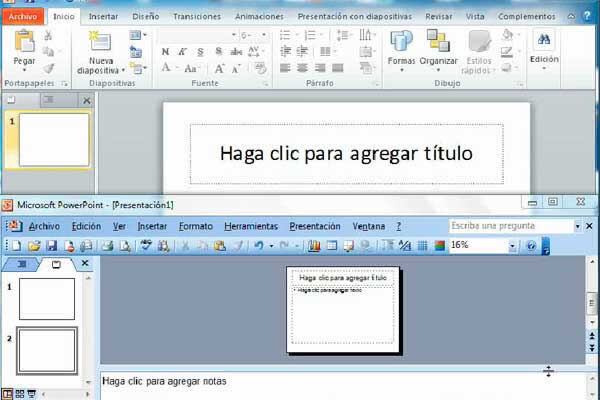The image size is (600, 400).
Task: Toggle bold in the Fuente group
Action: pos(166,52)
